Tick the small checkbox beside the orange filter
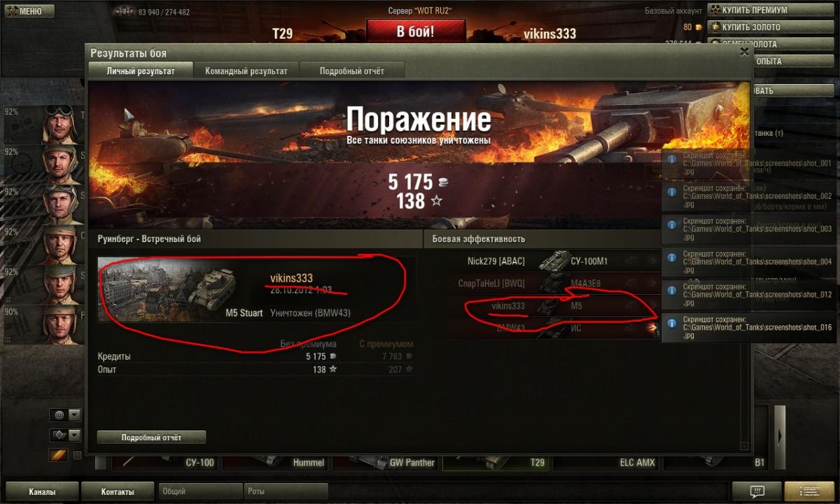The width and height of the screenshot is (840, 504). pos(77,456)
